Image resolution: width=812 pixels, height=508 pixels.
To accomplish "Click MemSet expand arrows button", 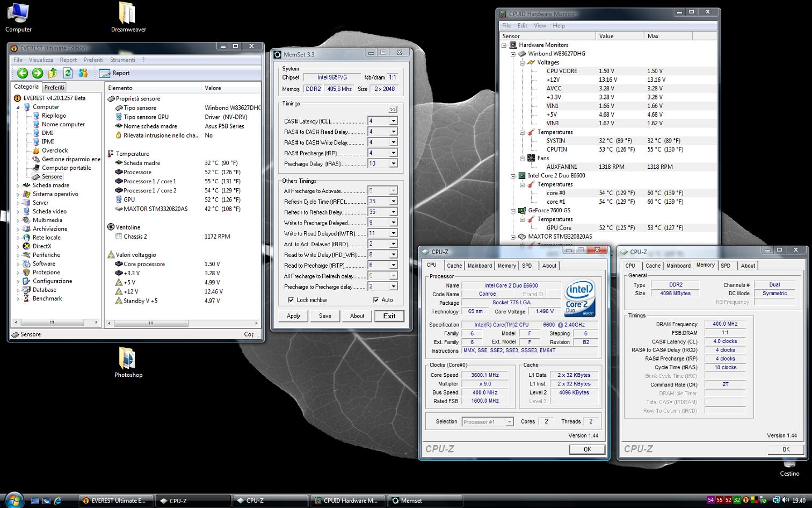I will pyautogui.click(x=393, y=110).
